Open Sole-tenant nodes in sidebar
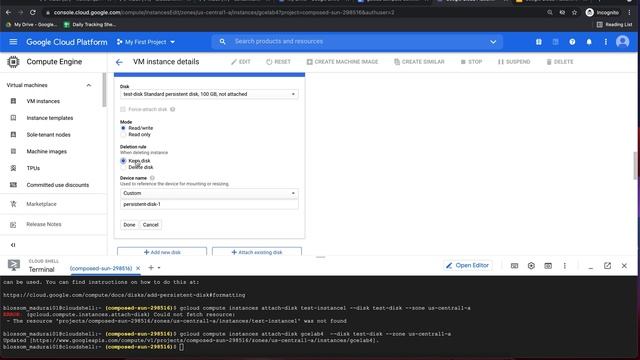This screenshot has width=640, height=360. coord(49,134)
